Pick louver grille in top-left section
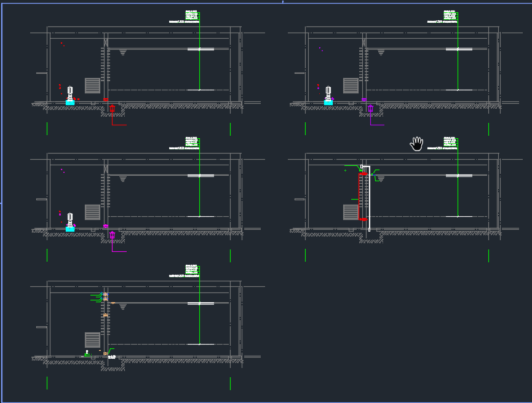Screen dimensions: 532x403 tap(92, 85)
